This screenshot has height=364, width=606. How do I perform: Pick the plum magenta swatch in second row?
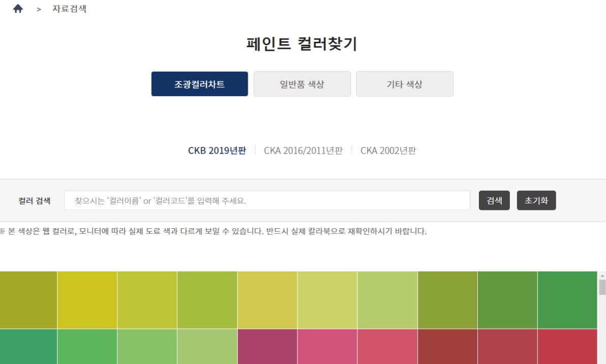267,347
